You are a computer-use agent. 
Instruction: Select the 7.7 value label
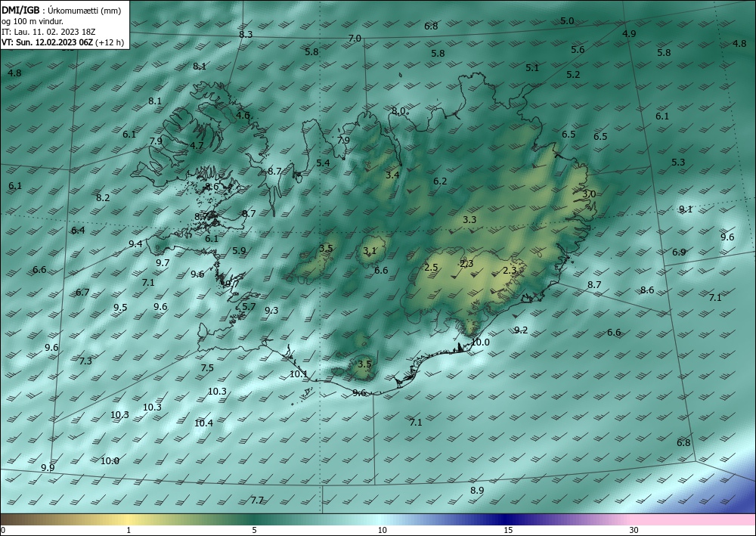point(257,500)
